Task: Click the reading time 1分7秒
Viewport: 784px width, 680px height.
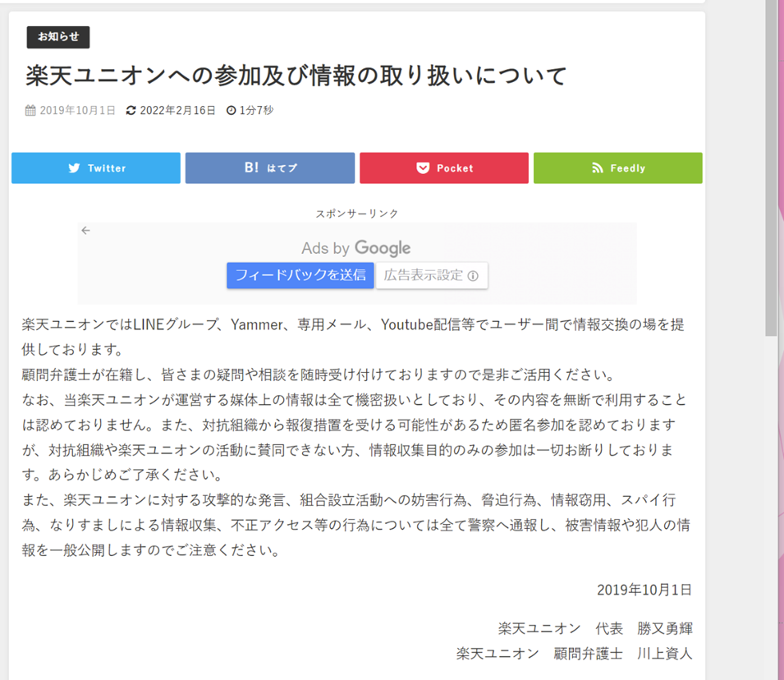Action: 256,110
